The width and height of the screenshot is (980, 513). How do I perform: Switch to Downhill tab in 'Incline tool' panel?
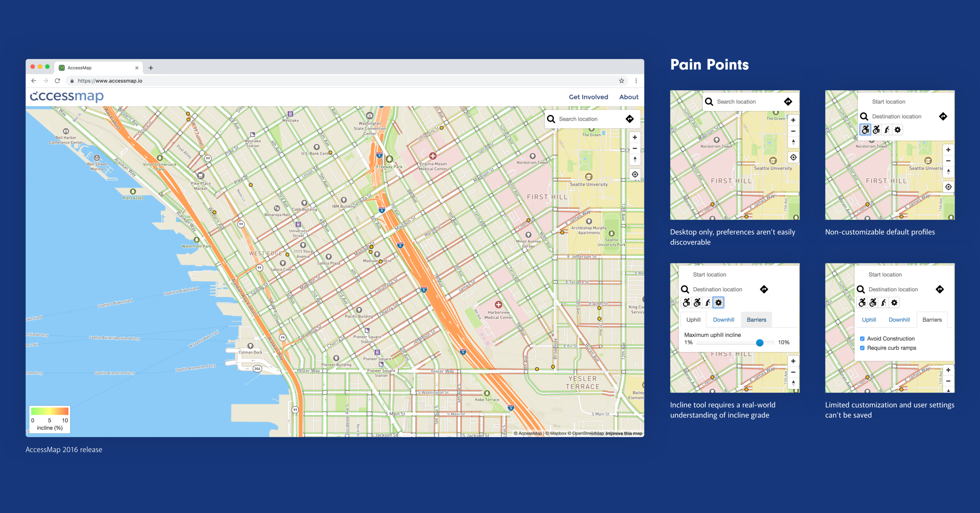724,320
